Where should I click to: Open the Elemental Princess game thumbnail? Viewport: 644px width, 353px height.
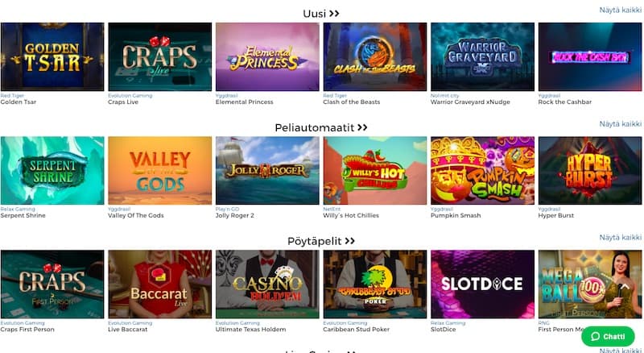coord(267,56)
